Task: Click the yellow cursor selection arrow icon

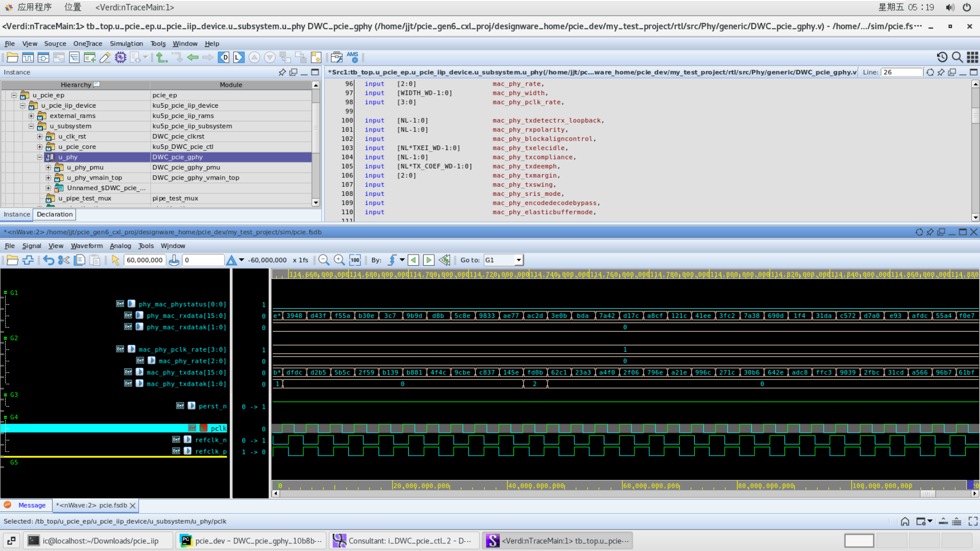Action: pyautogui.click(x=115, y=260)
